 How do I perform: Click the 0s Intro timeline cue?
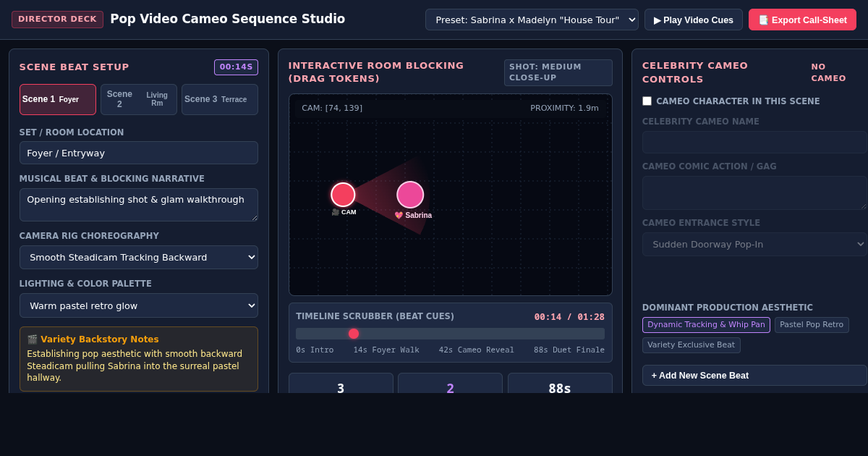tap(315, 350)
